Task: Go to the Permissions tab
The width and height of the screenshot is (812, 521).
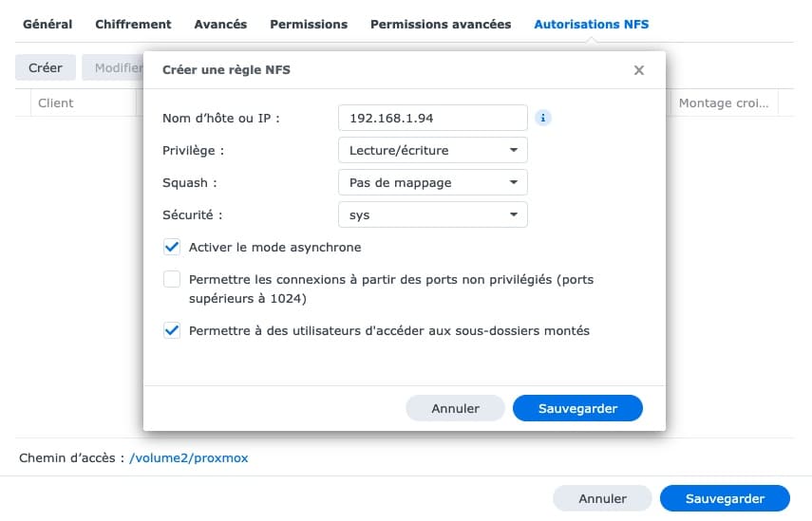Action: pos(309,25)
